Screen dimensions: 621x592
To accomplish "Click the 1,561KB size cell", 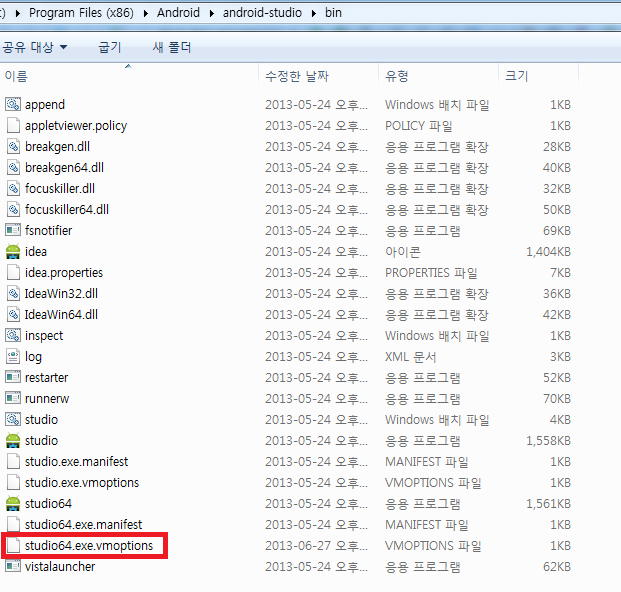I will coord(548,504).
